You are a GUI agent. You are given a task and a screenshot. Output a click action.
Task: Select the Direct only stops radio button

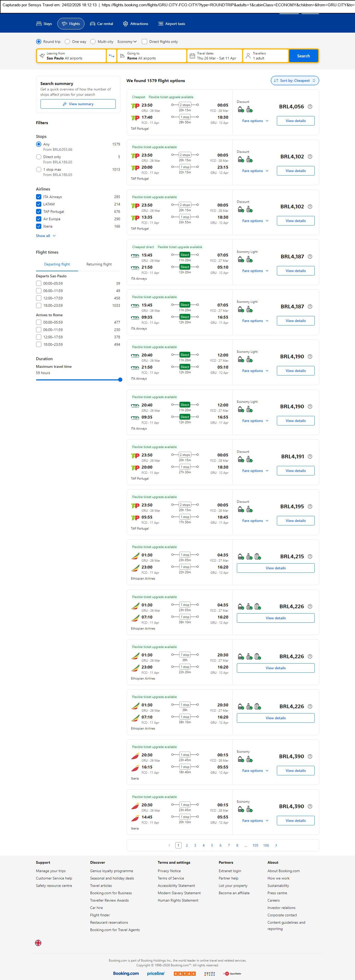point(38,157)
